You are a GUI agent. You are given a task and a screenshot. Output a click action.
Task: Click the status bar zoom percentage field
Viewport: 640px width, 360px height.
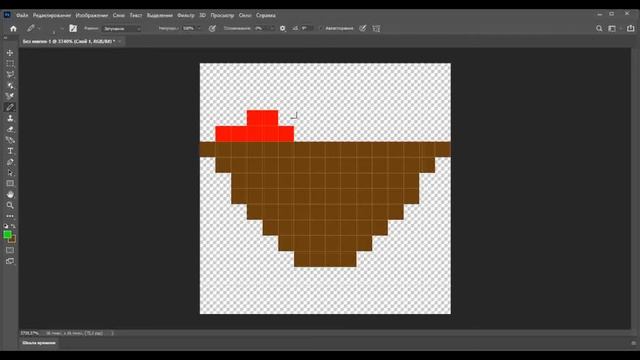30,333
